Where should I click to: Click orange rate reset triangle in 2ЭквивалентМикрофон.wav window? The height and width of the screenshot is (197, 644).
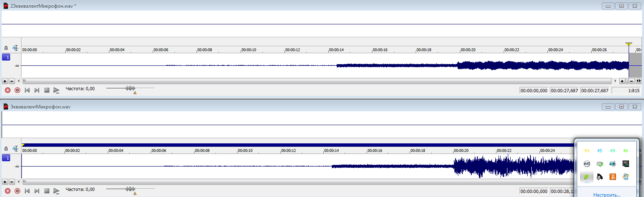135,93
